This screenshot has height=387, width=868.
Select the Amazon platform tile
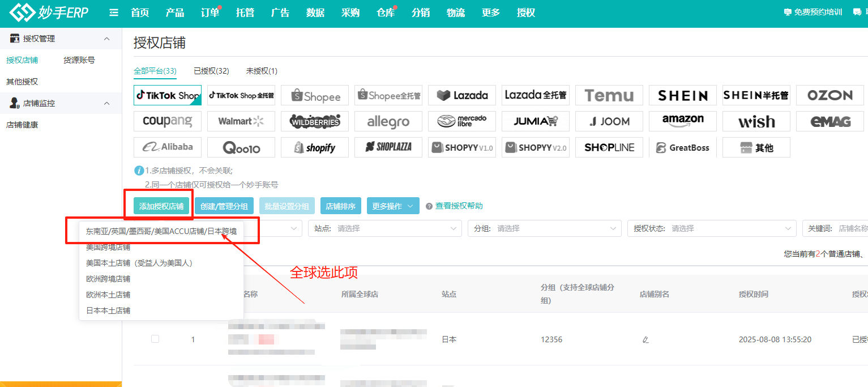(683, 121)
